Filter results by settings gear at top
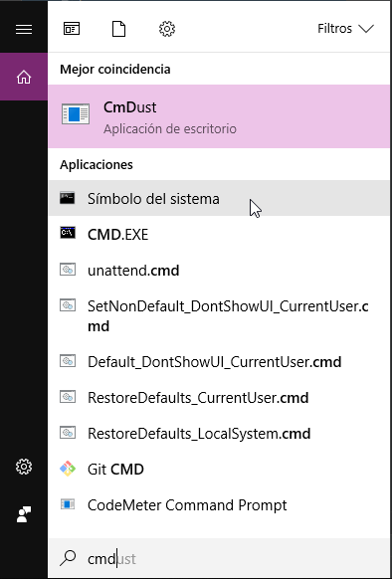The width and height of the screenshot is (392, 579). [x=166, y=29]
